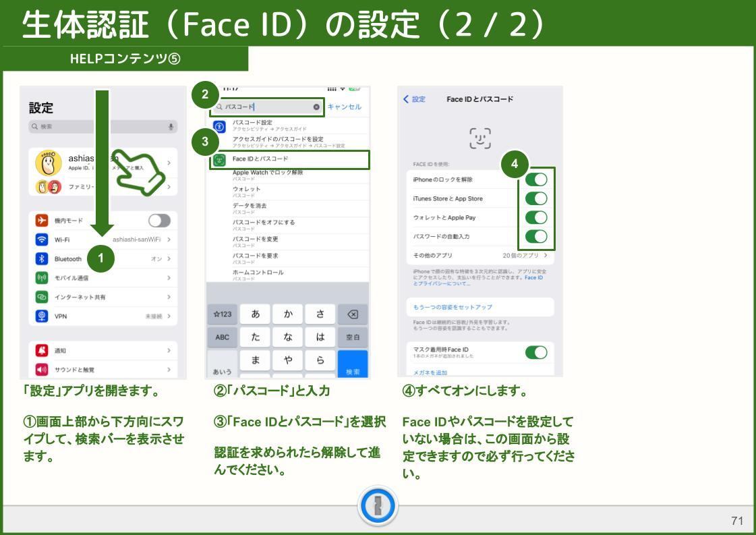Tap the か key on the keyboard
Screen dimensions: 756x535
[x=288, y=314]
